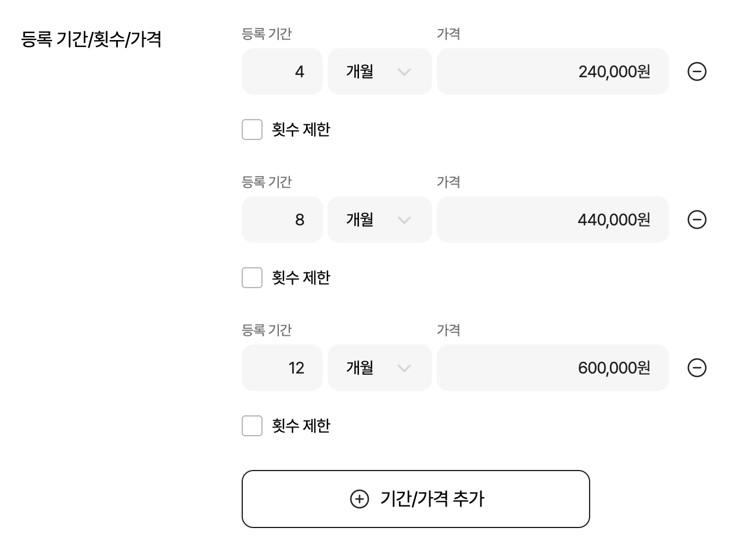Select the period field showing 12
The image size is (754, 560).
pos(282,368)
